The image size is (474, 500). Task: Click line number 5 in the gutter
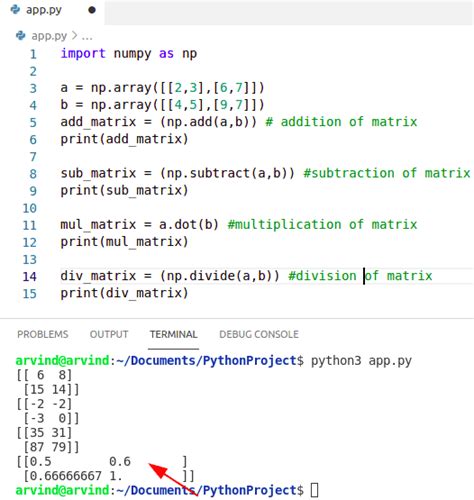(33, 122)
